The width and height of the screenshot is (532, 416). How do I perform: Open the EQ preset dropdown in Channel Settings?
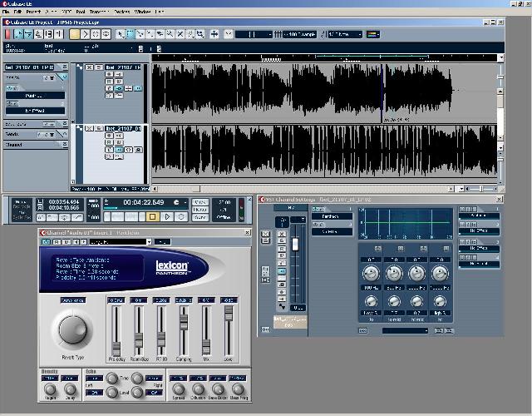tap(405, 330)
